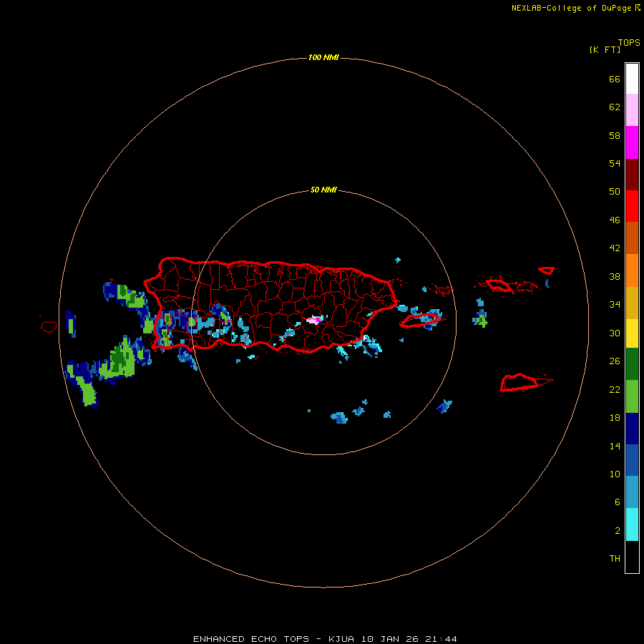Pick the yellow legend color band
Screen dimensions: 644x644
(632, 333)
